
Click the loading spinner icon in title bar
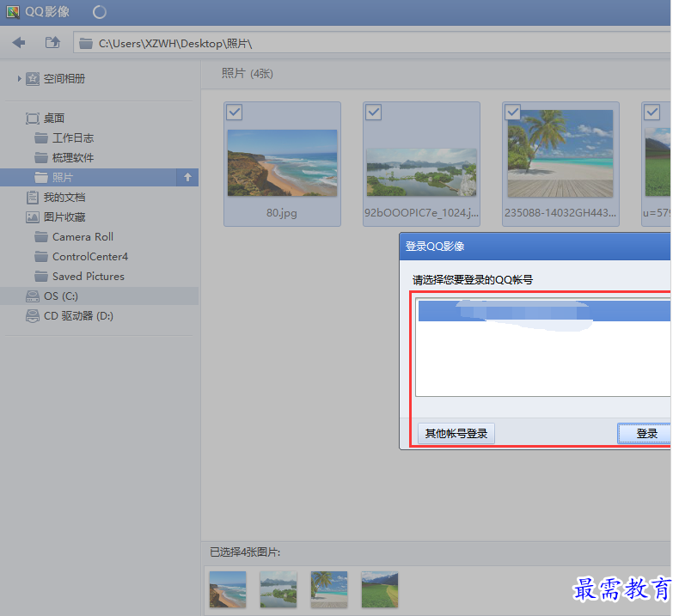[100, 12]
